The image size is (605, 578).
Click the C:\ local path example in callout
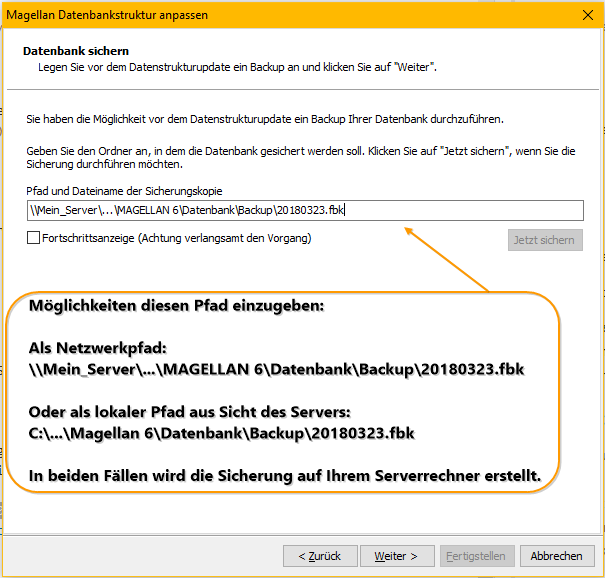[221, 433]
